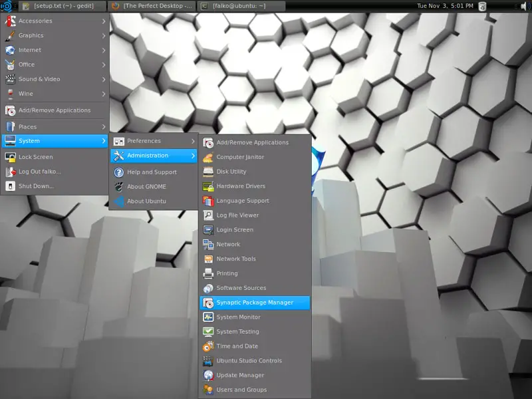Click the Login Screen icon
The image size is (532, 399).
[208, 229]
